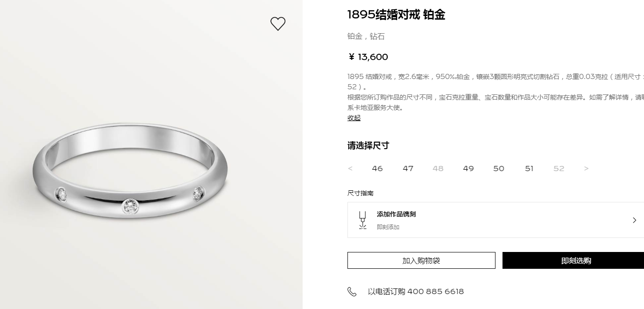Add ring to wishlist with heart icon

point(278,24)
